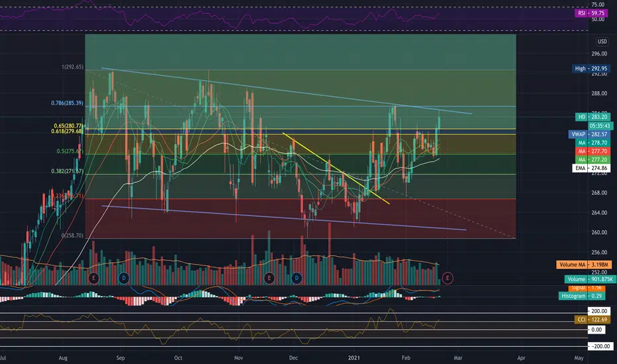Select the Fibonacci 0.65(280.77) level label
The width and height of the screenshot is (617, 364).
68,126
